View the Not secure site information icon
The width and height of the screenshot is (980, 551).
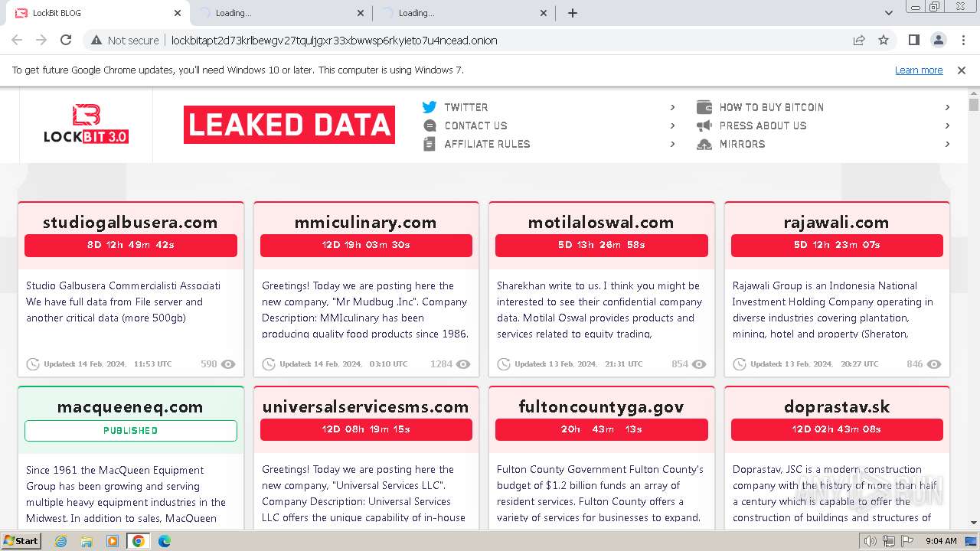coord(96,40)
